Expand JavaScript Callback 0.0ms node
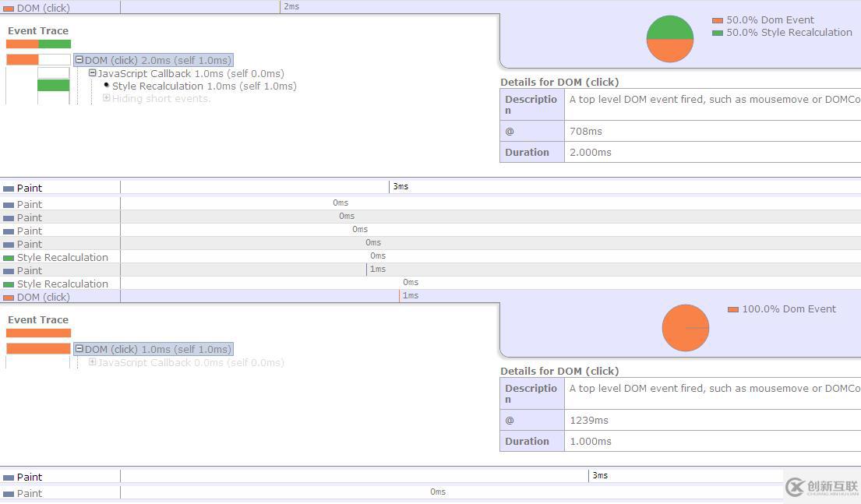This screenshot has height=504, width=861. [x=92, y=361]
